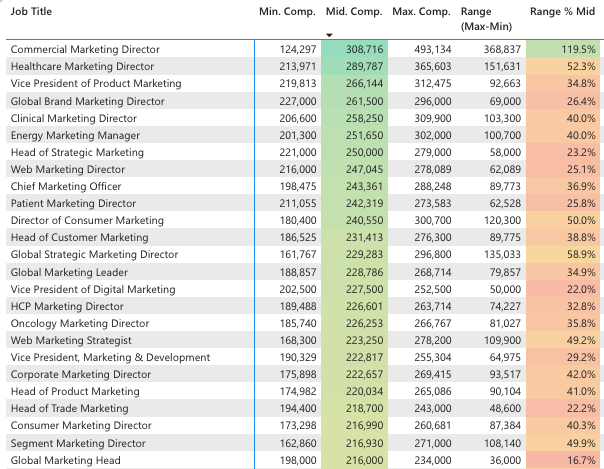The height and width of the screenshot is (469, 604).
Task: Click Range value 79,857
Action: pyautogui.click(x=505, y=272)
